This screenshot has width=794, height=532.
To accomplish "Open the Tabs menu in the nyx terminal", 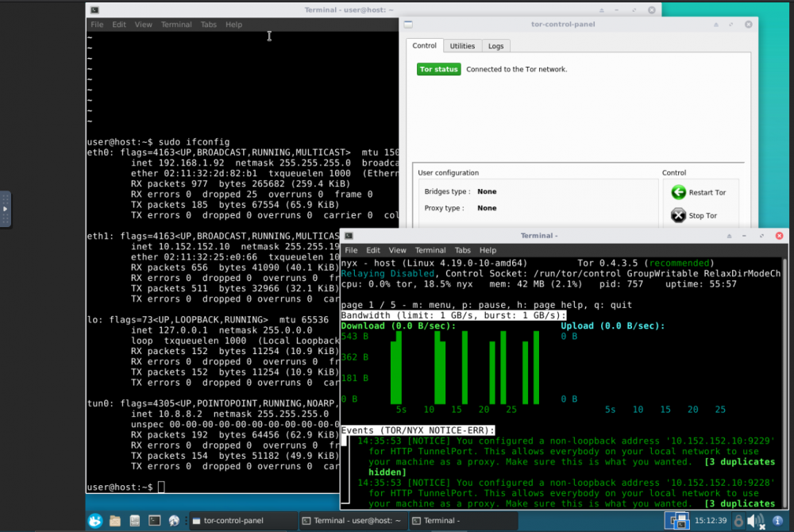I will [463, 250].
